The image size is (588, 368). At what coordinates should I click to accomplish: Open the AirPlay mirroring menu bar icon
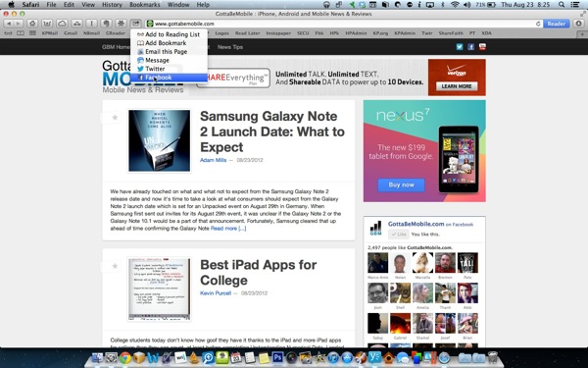(430, 5)
